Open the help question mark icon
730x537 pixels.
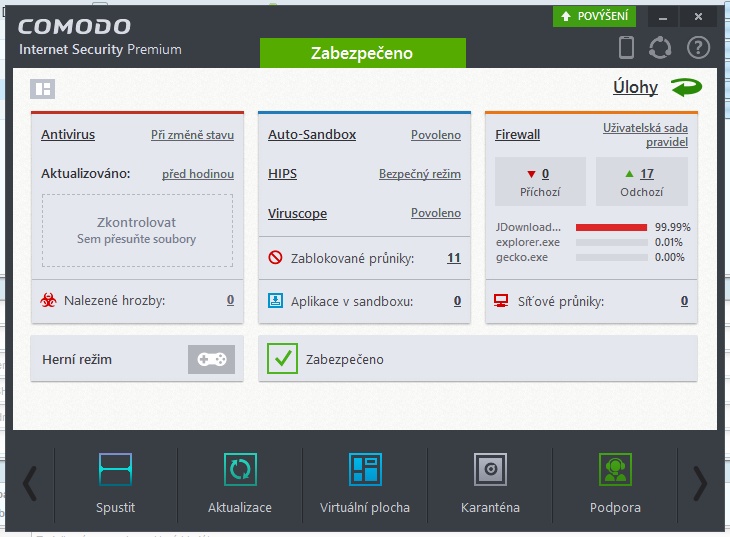[x=698, y=48]
